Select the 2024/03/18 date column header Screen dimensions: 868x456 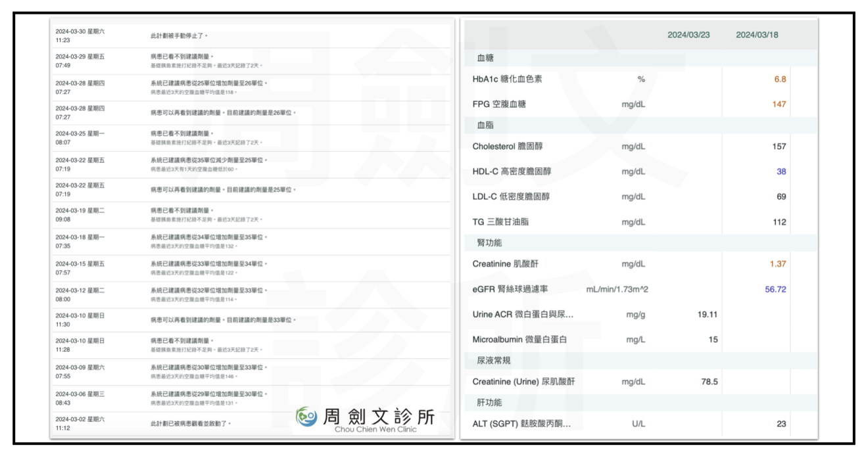(757, 35)
